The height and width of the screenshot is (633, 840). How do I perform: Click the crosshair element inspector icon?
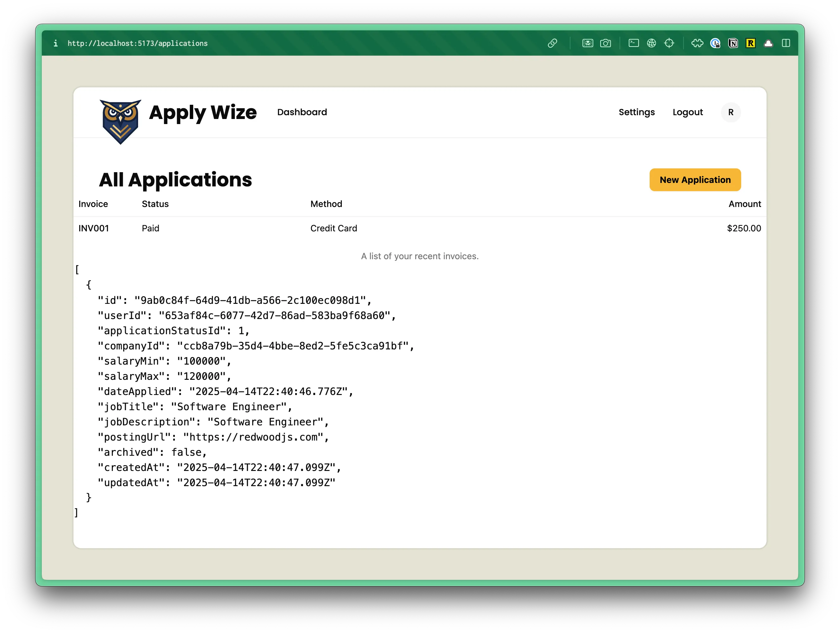(x=669, y=43)
